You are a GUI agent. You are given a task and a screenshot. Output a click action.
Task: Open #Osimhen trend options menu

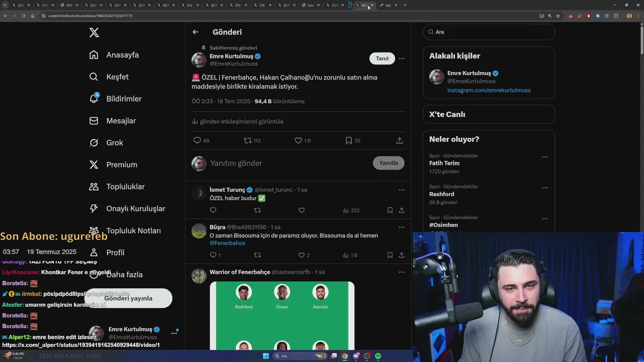pyautogui.click(x=545, y=219)
